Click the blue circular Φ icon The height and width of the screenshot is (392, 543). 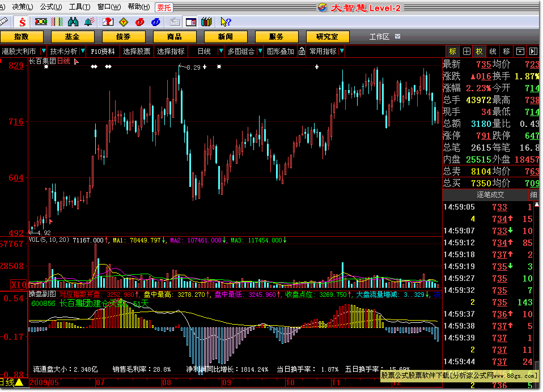[x=156, y=22]
